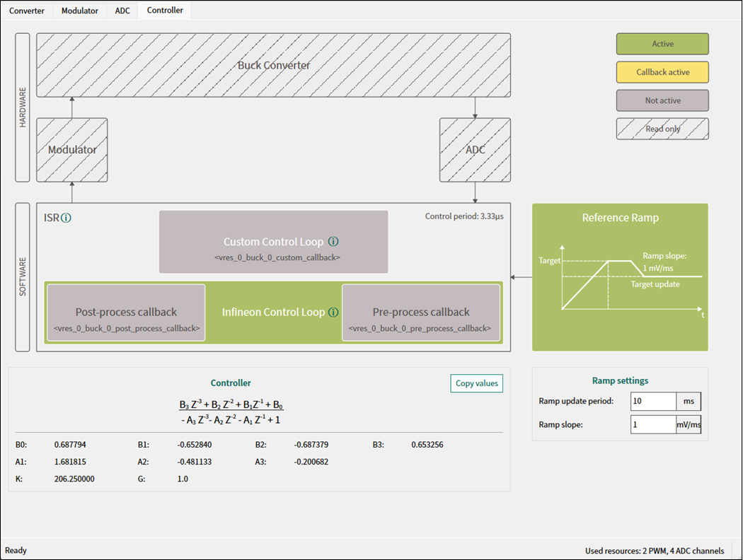Screen dimensions: 743x560
Task: Click the Infineon Control Loop info icon
Action: click(x=333, y=313)
